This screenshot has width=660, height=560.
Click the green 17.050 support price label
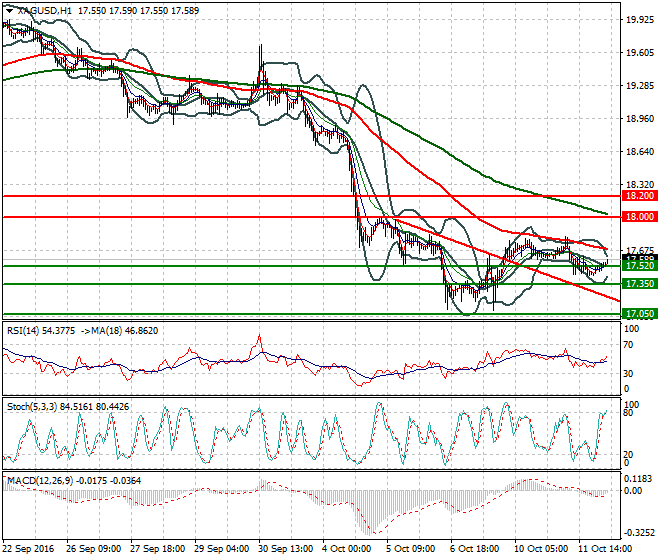640,314
